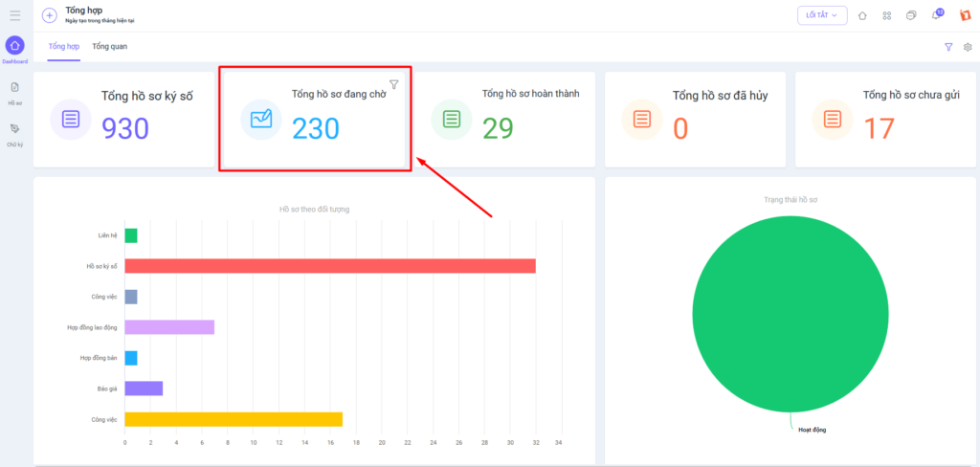This screenshot has width=980, height=467.
Task: Open the hamburger menu in the sidebar
Action: (x=15, y=15)
